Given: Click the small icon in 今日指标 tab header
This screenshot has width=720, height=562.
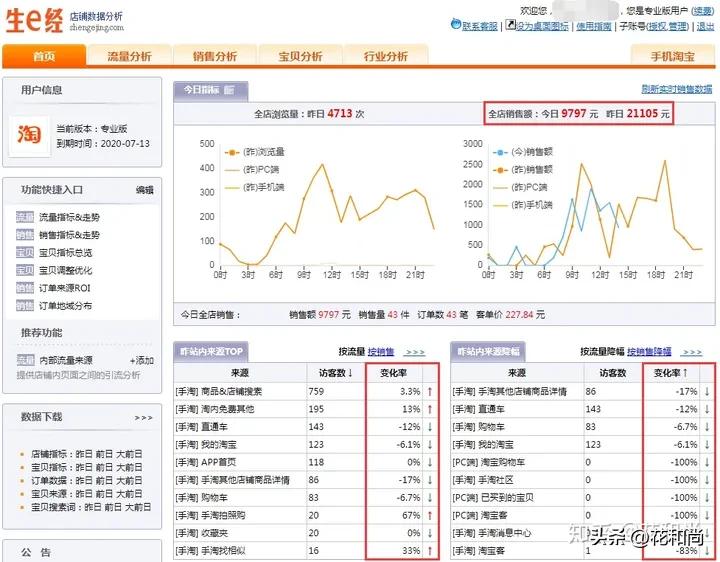Looking at the screenshot, I should (229, 90).
